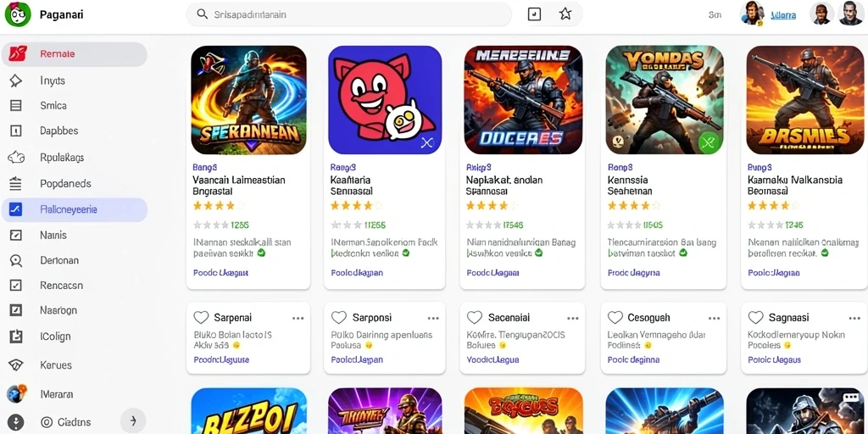This screenshot has height=434, width=868.
Task: Click the rating stars under Kaaftaria Sennasal
Action: (x=357, y=206)
